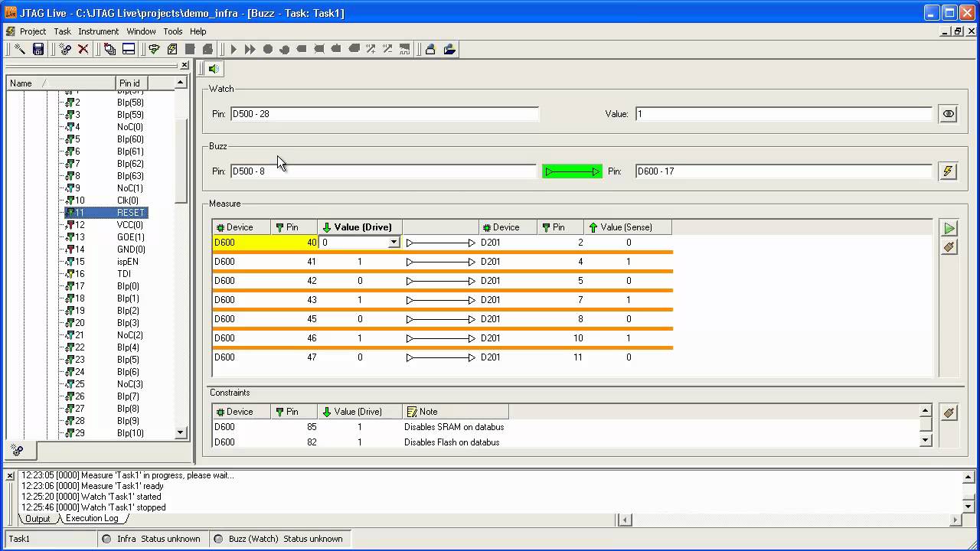Click the Pin id column header

tap(130, 83)
